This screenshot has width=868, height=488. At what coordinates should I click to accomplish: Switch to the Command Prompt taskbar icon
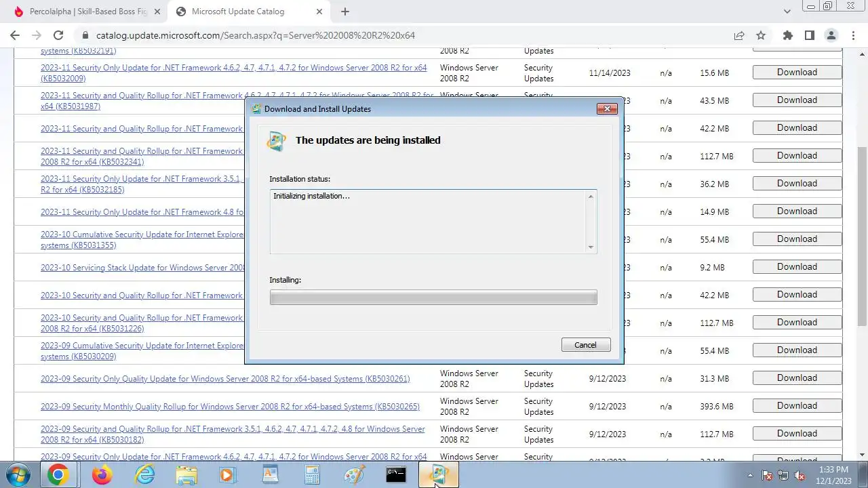[x=396, y=474]
